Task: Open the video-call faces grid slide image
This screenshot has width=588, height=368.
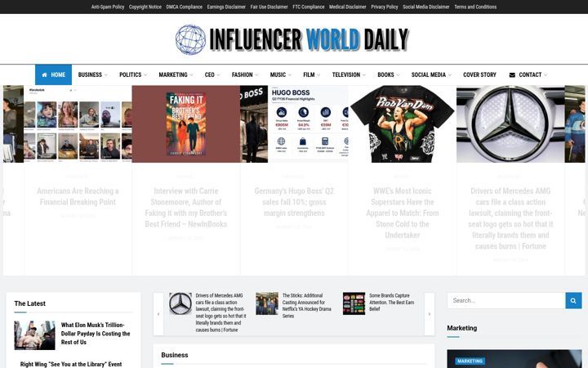Action: 78,124
